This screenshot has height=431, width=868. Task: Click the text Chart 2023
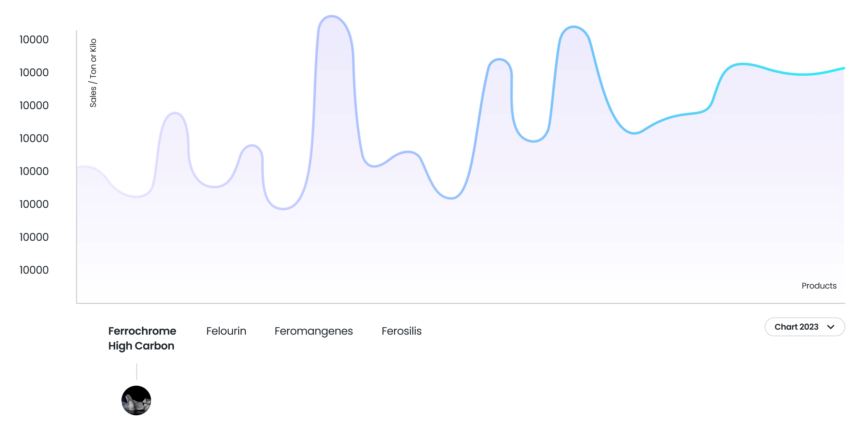(x=796, y=327)
